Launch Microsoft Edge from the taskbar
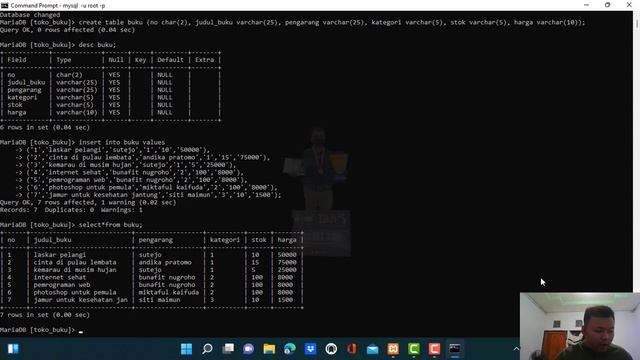This screenshot has width=640, height=360. pos(290,349)
